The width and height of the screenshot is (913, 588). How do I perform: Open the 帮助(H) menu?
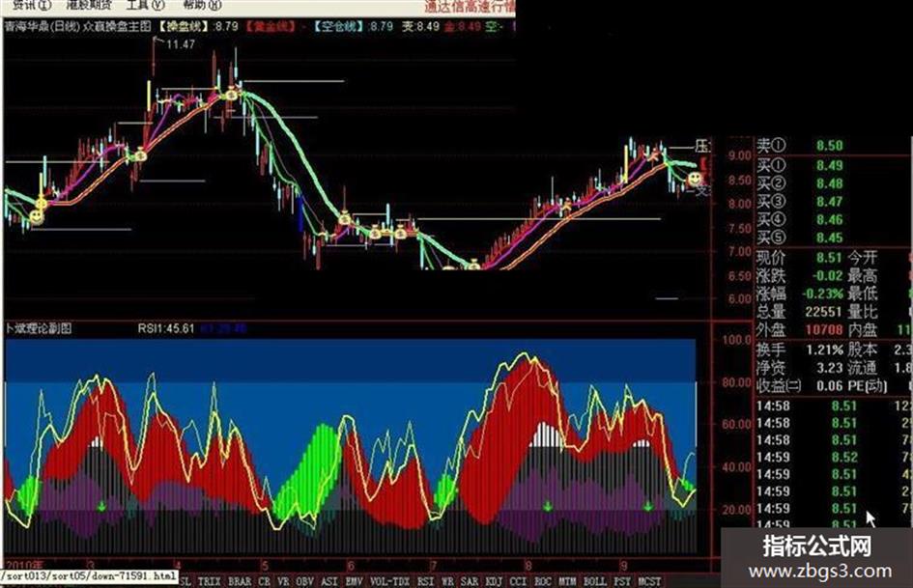point(202,5)
